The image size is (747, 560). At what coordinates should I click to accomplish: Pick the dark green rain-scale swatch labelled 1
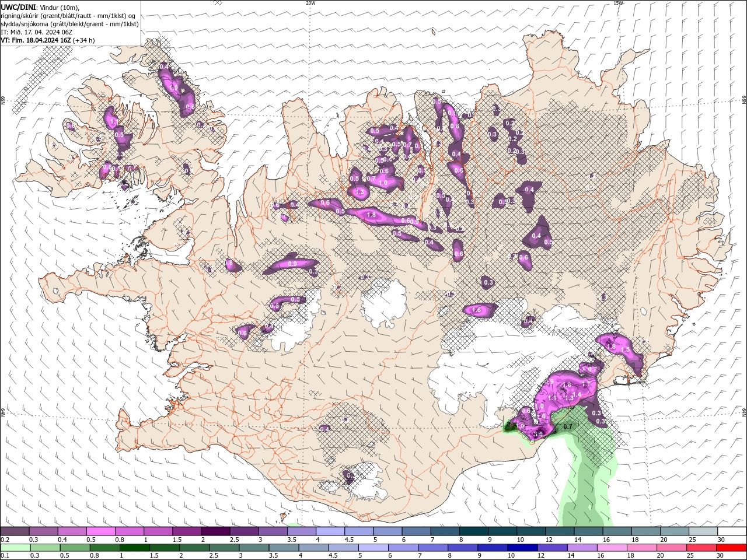(135, 548)
